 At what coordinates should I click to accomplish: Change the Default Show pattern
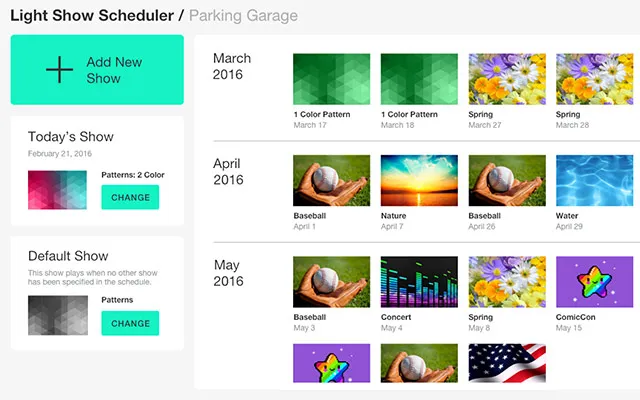coord(130,323)
